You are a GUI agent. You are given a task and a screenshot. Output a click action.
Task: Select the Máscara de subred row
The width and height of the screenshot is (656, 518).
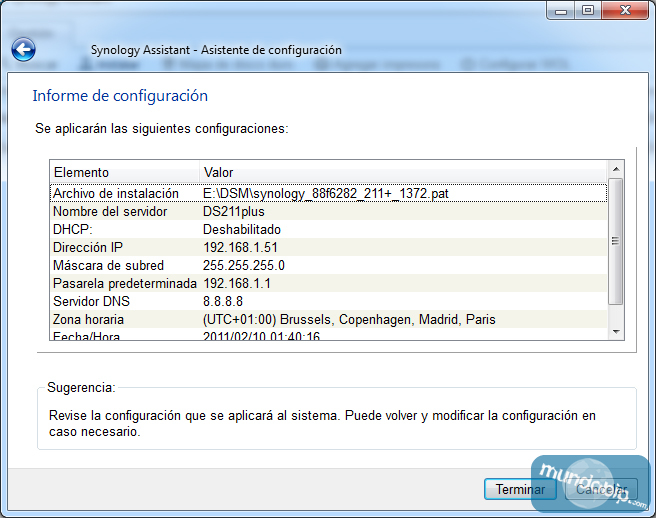328,265
